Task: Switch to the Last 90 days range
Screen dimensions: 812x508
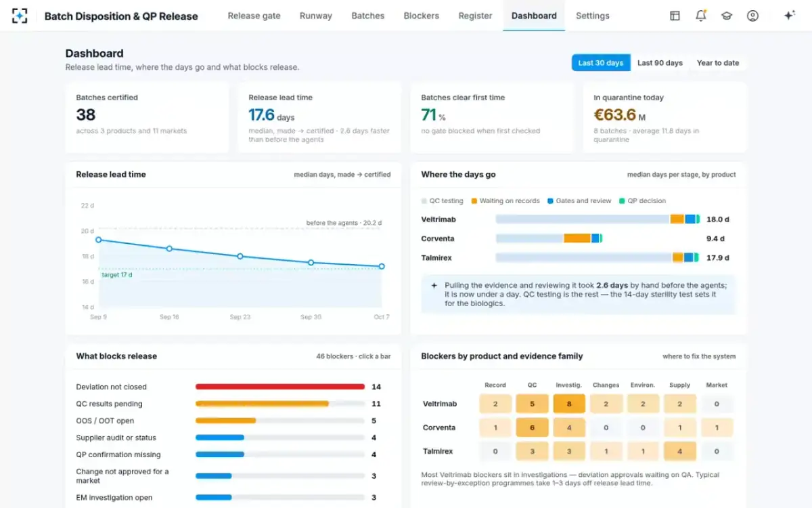Action: (660, 63)
